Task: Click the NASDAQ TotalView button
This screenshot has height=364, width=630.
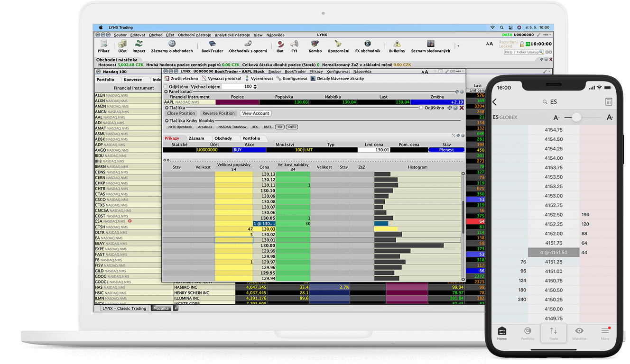Action: click(232, 127)
